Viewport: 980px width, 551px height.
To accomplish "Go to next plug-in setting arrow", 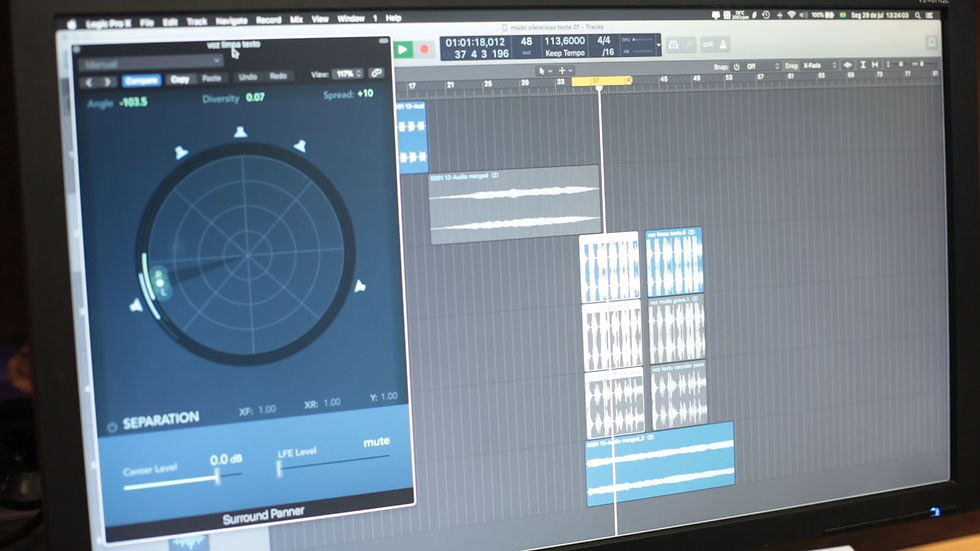I will click(x=108, y=82).
